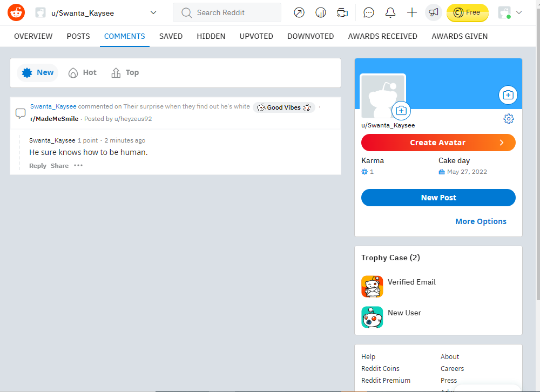
Task: Open the user account menu dropdown
Action: (510, 12)
